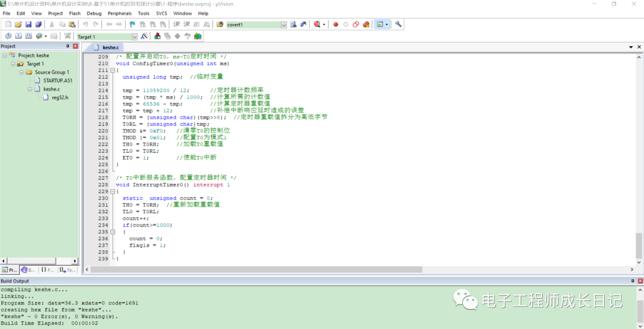
Task: Open Configuration with the wrench icon
Action: coord(398,24)
